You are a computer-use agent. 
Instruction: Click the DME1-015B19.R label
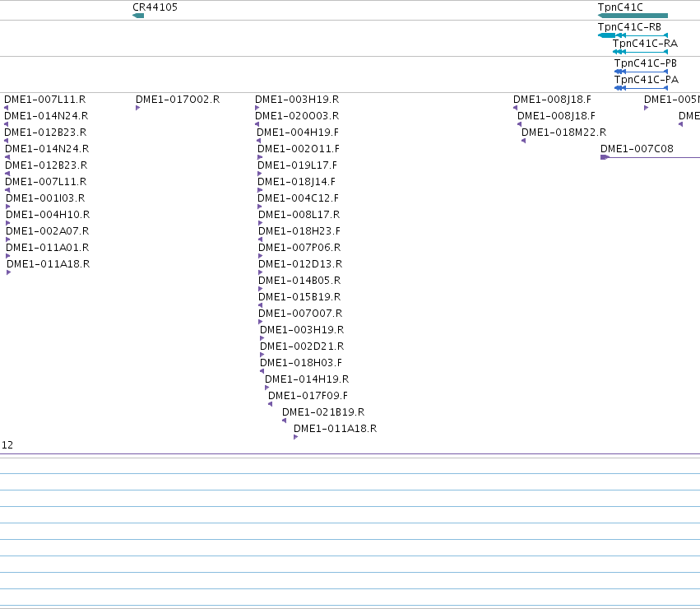(299, 297)
